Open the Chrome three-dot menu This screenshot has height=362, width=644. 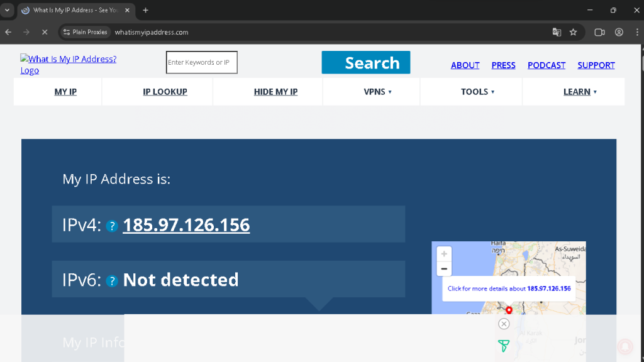(x=637, y=32)
